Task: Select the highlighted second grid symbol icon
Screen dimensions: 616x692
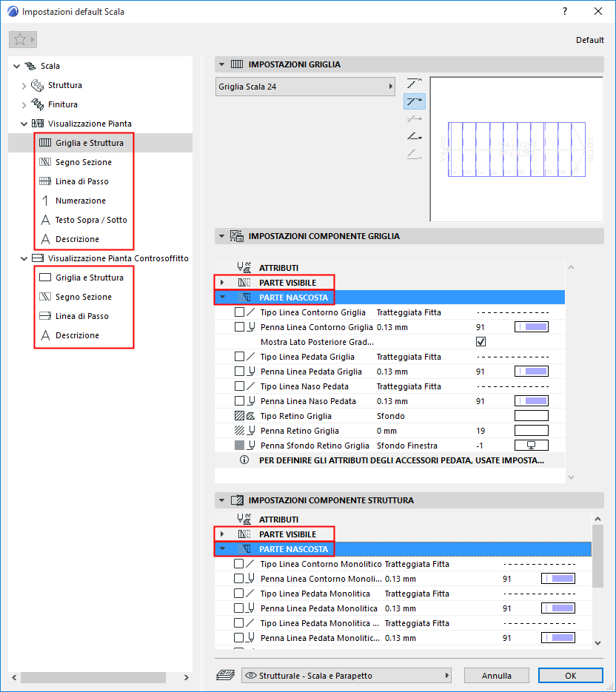Action: pyautogui.click(x=414, y=101)
